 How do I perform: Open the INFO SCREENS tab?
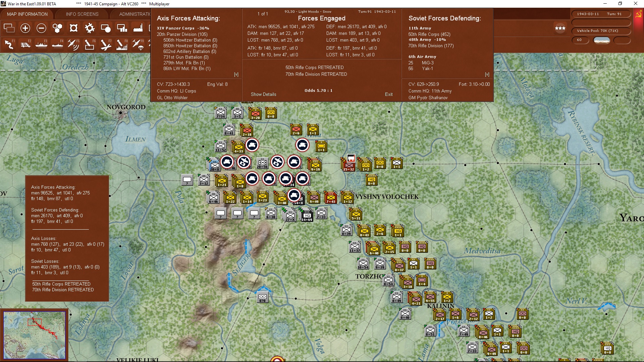pos(82,14)
